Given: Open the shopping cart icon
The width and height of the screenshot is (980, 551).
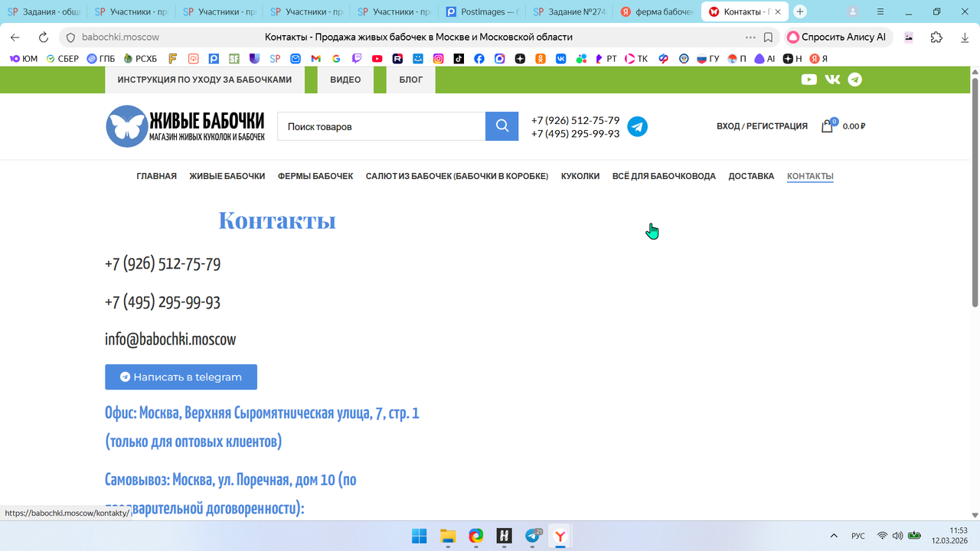Looking at the screenshot, I should click(x=827, y=126).
